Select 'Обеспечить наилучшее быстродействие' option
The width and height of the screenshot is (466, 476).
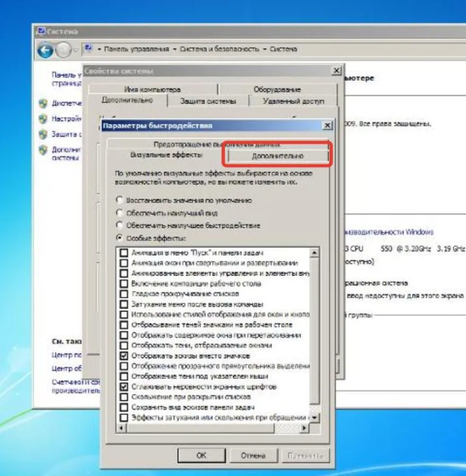pos(188,226)
